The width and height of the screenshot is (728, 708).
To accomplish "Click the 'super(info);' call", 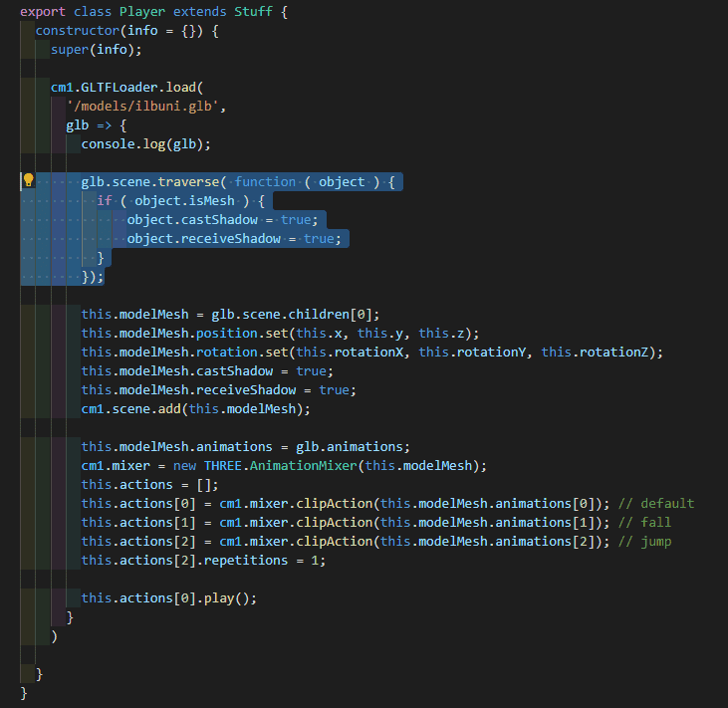I will (x=97, y=50).
